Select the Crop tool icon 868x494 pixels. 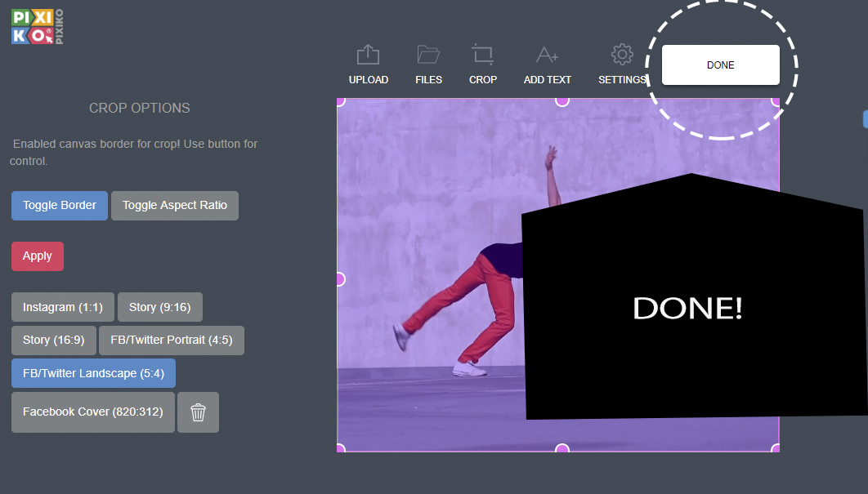tap(483, 54)
